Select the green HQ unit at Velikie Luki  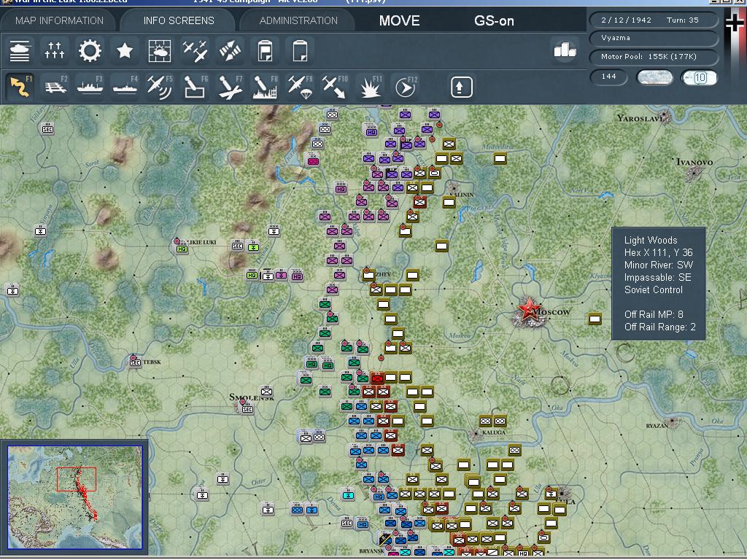point(182,248)
